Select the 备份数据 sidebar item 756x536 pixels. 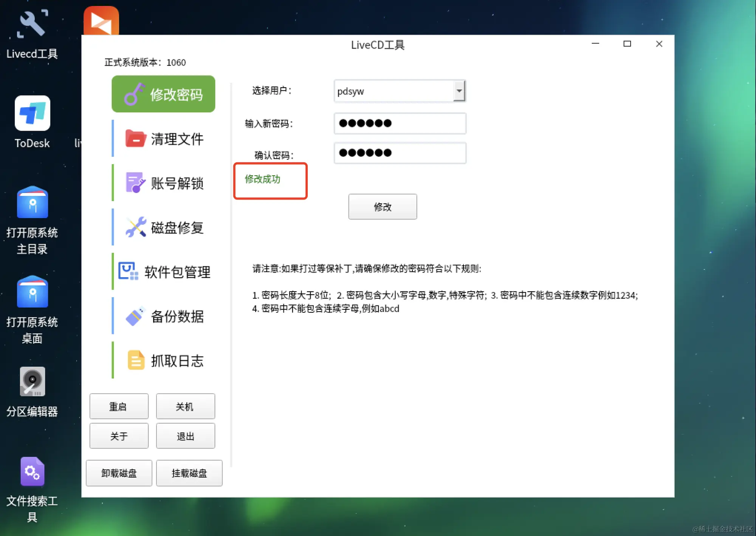[x=165, y=317]
